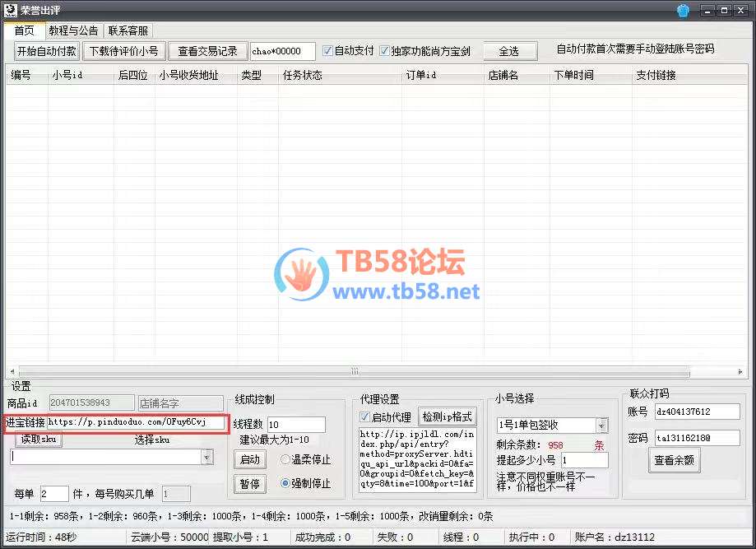The height and width of the screenshot is (549, 756).
Task: Click the horizontal scrollbar right arrow
Action: (740, 371)
